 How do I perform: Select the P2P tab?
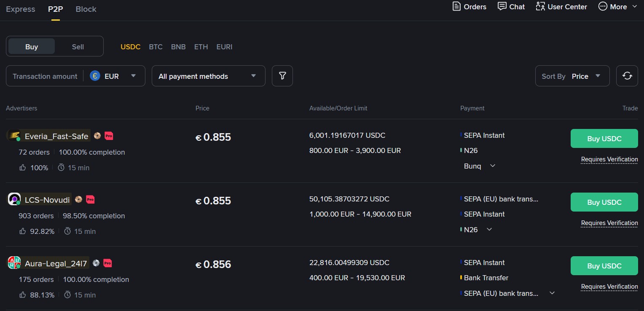55,9
